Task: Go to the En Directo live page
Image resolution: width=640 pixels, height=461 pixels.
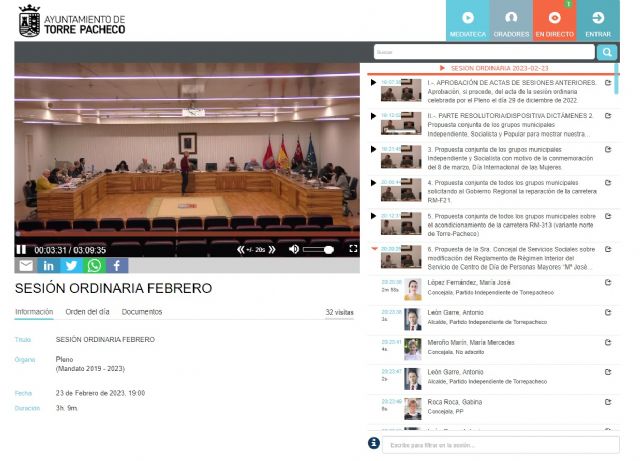Action: point(554,21)
